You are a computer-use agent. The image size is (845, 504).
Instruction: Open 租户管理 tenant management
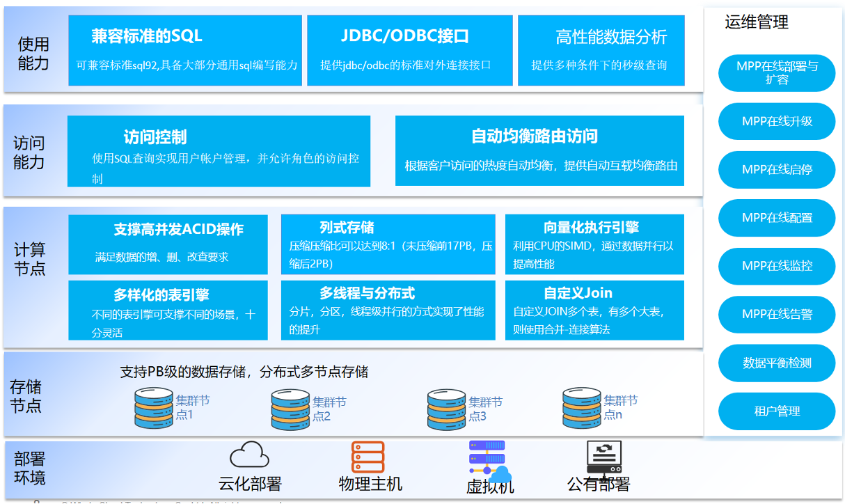(777, 411)
